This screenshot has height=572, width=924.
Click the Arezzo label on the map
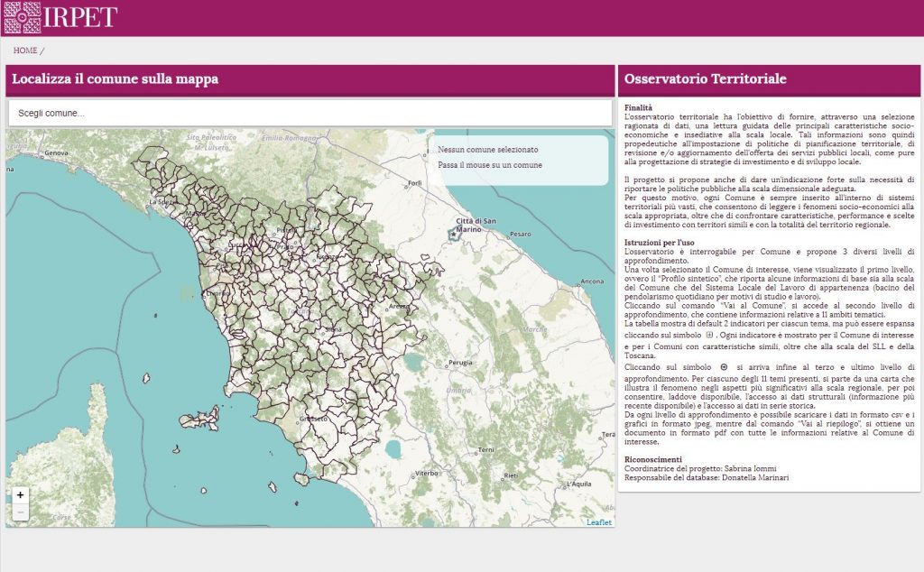click(399, 307)
